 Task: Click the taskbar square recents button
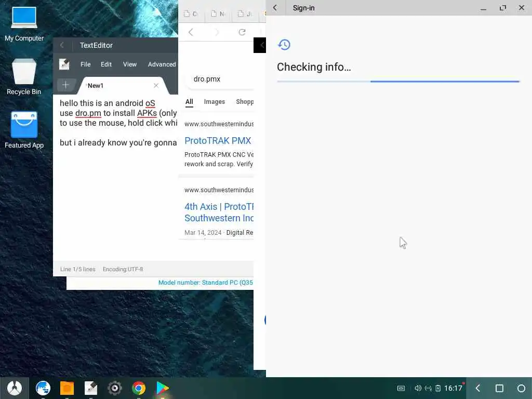coord(499,388)
